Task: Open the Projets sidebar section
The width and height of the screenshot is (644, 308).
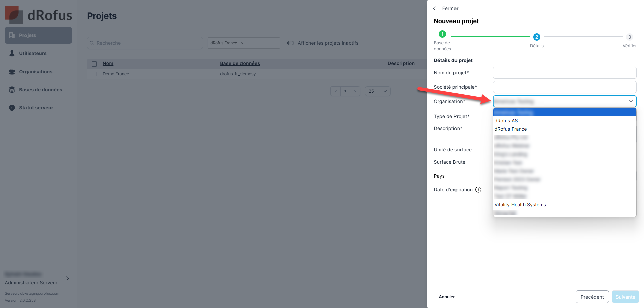Action: click(x=38, y=35)
